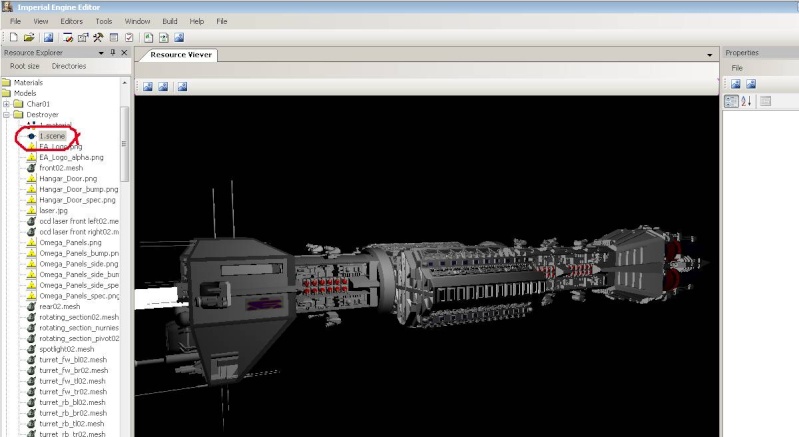Open the first File menu

16,21
